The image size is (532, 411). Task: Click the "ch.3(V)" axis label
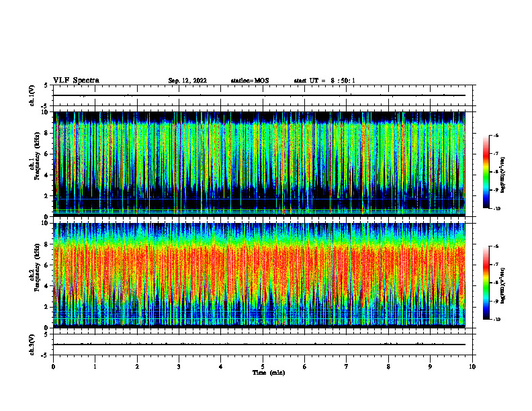[x=32, y=345]
